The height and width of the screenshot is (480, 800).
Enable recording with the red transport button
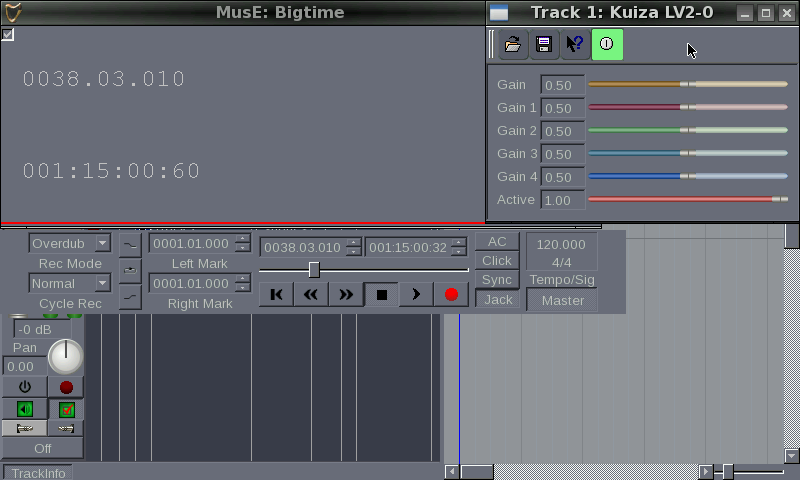click(x=451, y=294)
